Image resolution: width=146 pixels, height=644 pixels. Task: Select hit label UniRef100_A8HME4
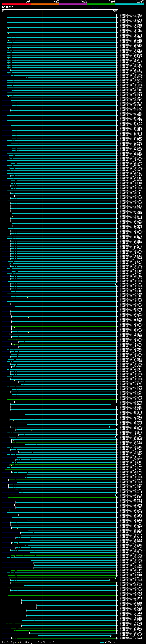tap(131, 95)
